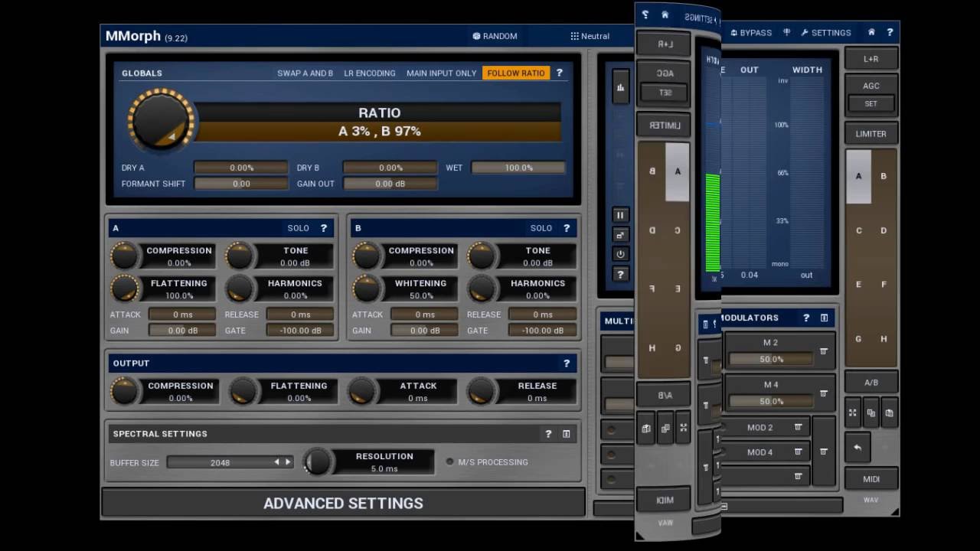
Task: Click the lock icon below the meter pause icon
Action: (x=620, y=234)
